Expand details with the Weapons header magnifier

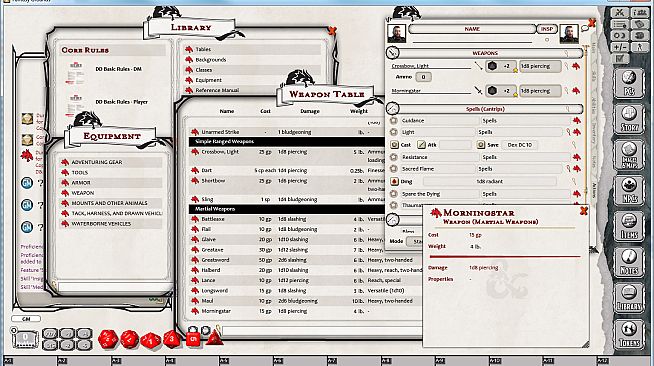[567, 53]
